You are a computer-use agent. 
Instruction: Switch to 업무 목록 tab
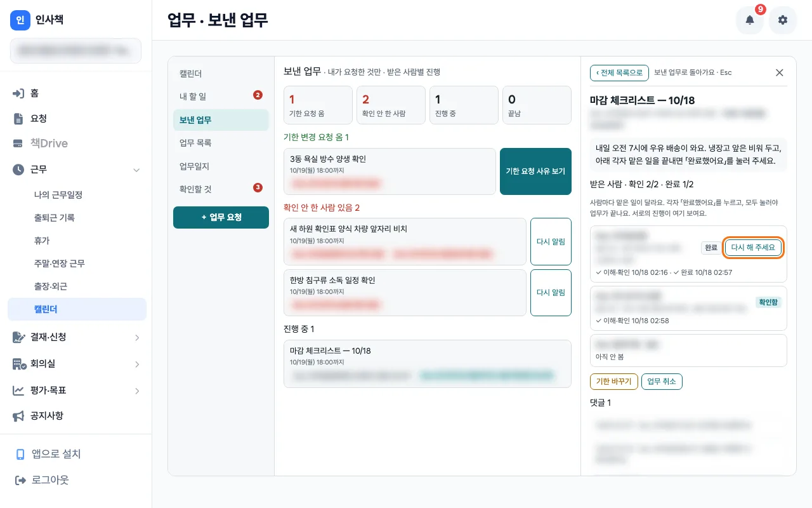(221, 143)
